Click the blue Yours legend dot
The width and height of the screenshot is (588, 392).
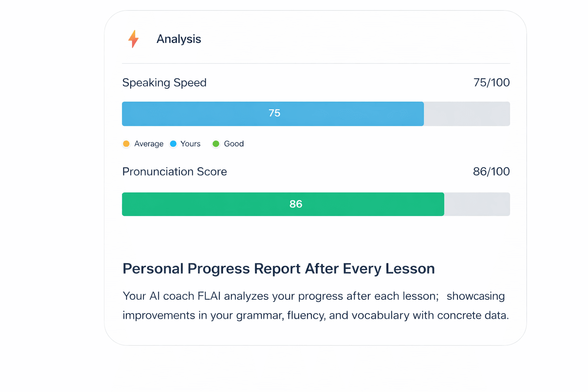pos(173,144)
